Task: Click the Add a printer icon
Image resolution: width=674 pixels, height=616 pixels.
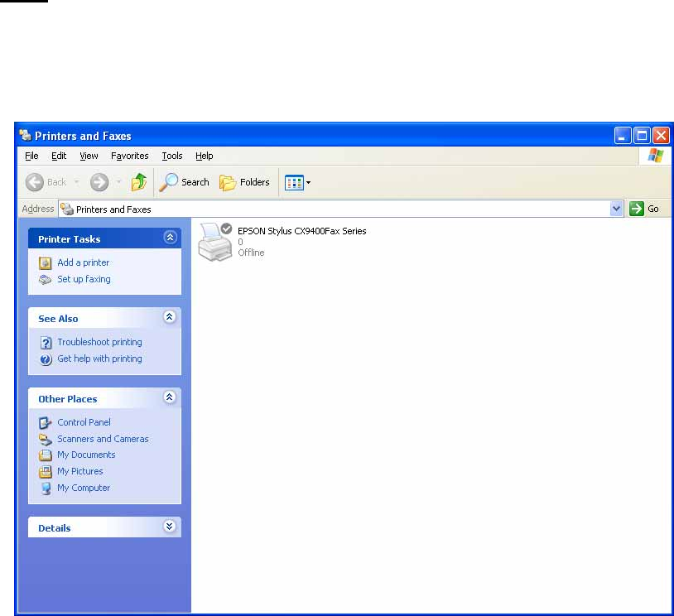Action: 46,262
